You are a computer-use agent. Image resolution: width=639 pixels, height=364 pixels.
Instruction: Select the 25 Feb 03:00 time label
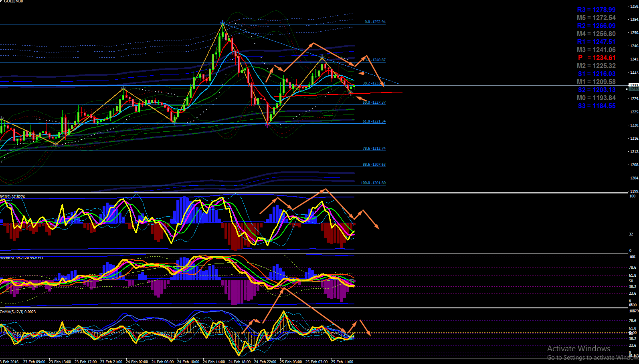click(291, 362)
